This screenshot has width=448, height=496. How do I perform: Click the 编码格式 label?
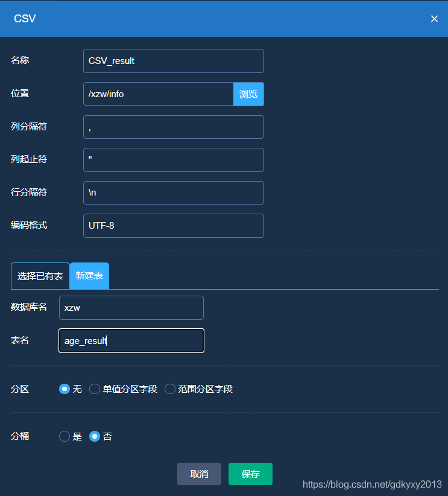point(29,225)
